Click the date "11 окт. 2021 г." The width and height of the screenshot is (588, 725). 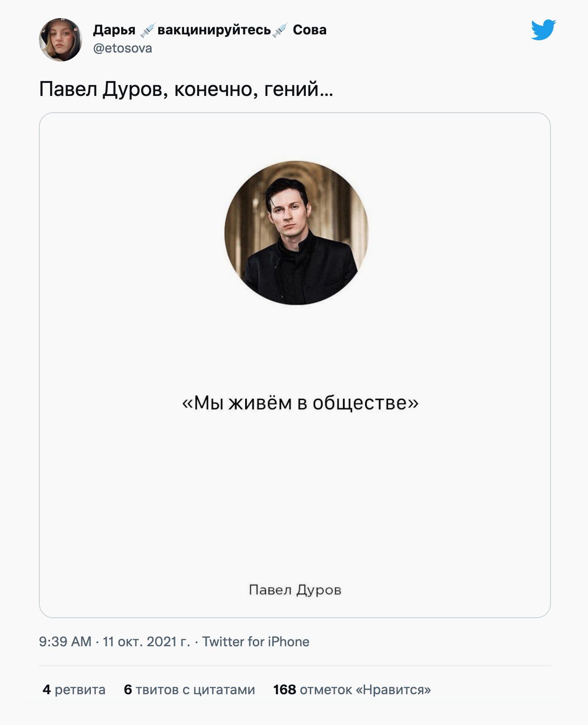tap(147, 642)
